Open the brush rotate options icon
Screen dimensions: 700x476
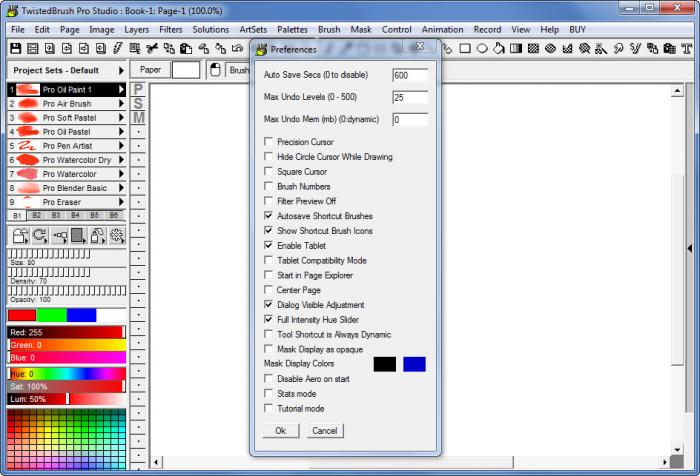point(40,235)
